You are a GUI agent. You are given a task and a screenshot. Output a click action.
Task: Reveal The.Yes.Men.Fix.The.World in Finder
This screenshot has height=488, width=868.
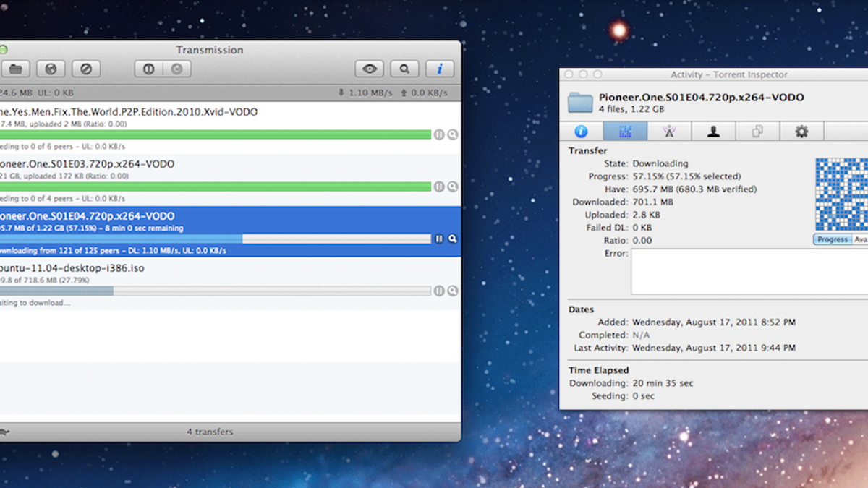452,134
